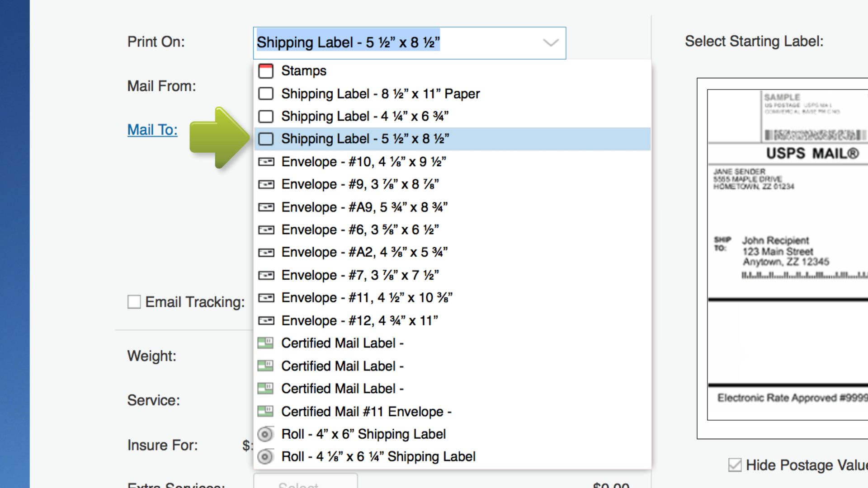Click the envelope icon beside Envelope #12
This screenshot has width=868, height=488.
[x=266, y=320]
